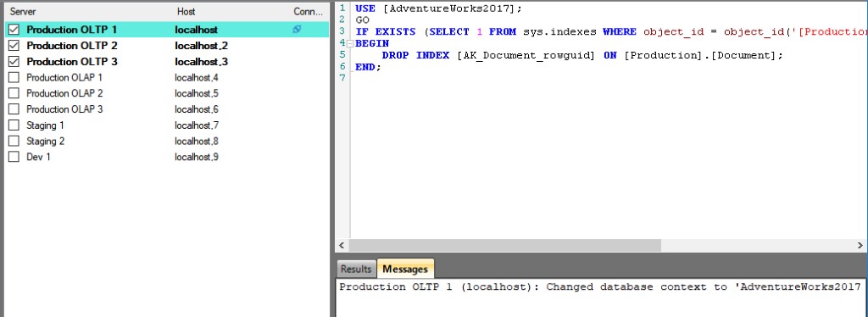Click the Changed database context message line
This screenshot has width=868, height=317.
[600, 286]
